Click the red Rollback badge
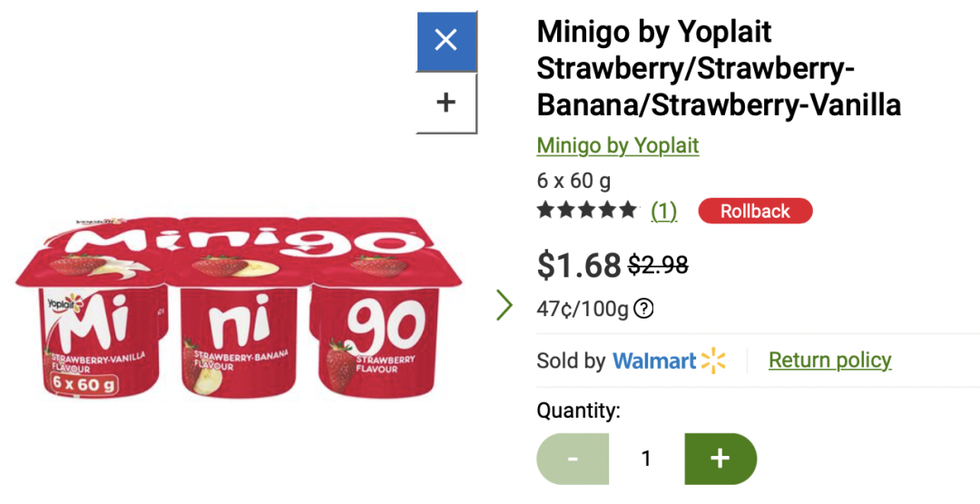The width and height of the screenshot is (980, 504). (x=755, y=212)
